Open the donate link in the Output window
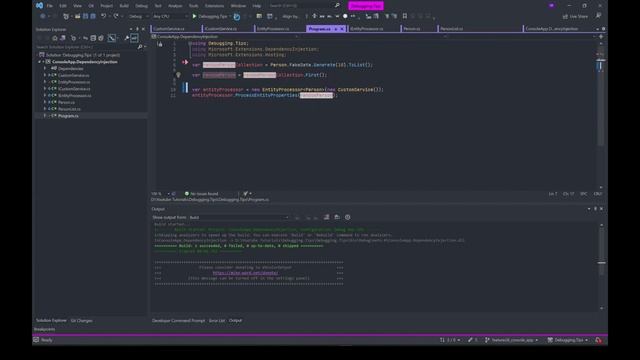 pos(245,273)
